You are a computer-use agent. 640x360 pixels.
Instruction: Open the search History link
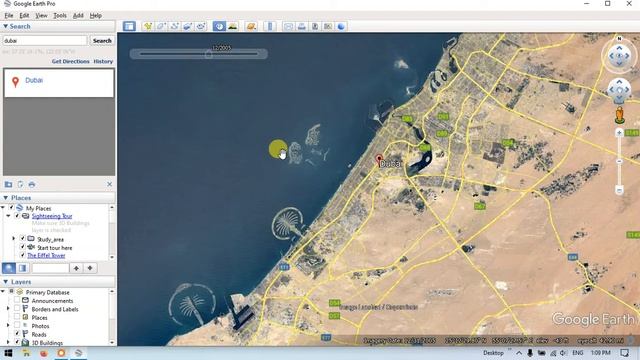pos(103,61)
